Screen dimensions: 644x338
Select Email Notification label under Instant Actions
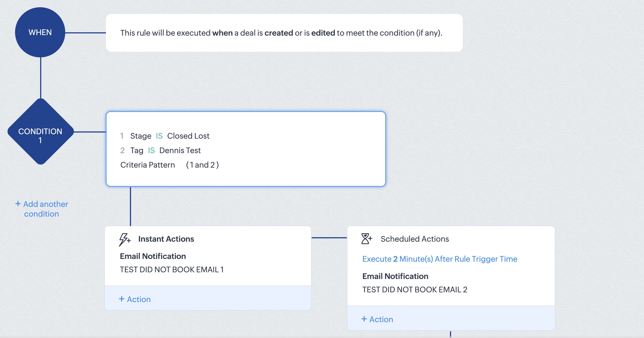pyautogui.click(x=153, y=256)
